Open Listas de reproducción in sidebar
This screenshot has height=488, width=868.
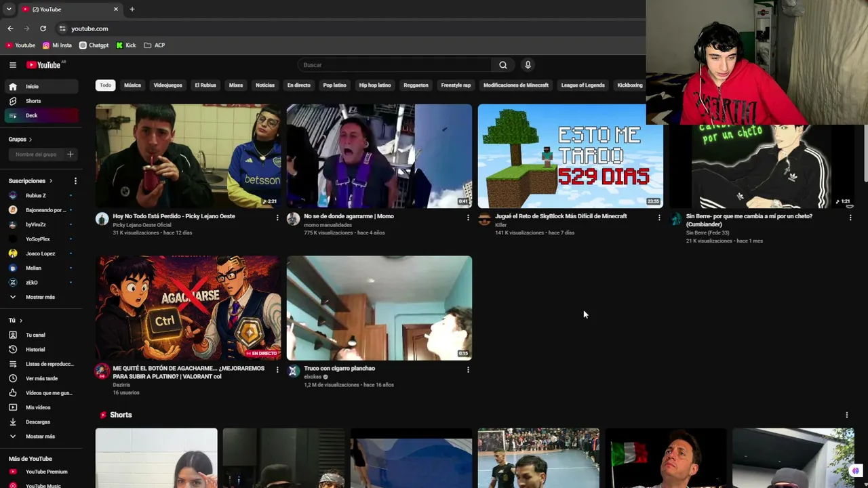[x=41, y=364]
